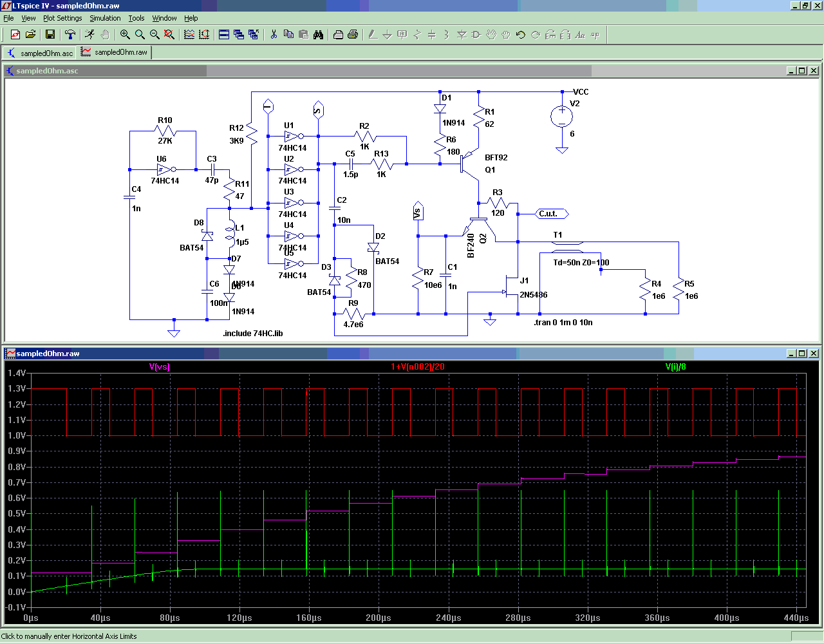
Task: Click the V(vs) trace label
Action: [160, 366]
